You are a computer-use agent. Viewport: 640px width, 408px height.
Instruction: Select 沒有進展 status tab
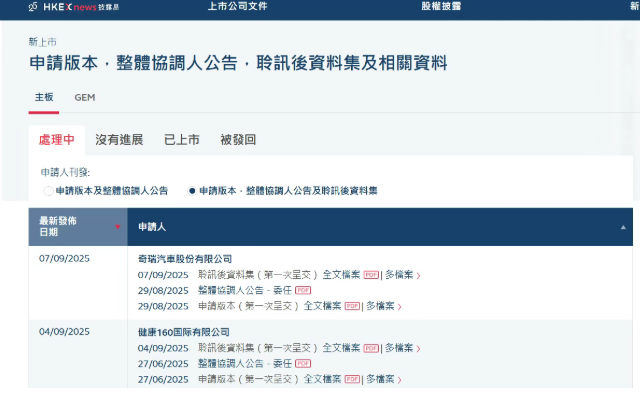119,140
